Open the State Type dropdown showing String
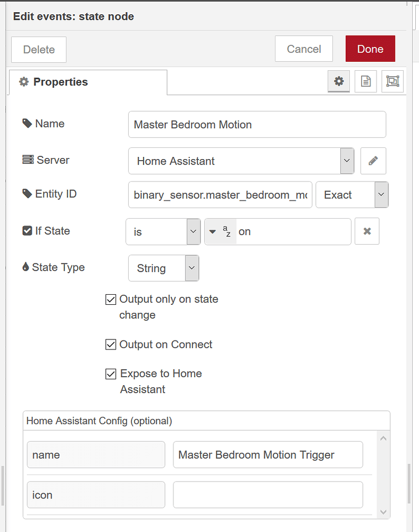This screenshot has width=419, height=532. (x=191, y=268)
